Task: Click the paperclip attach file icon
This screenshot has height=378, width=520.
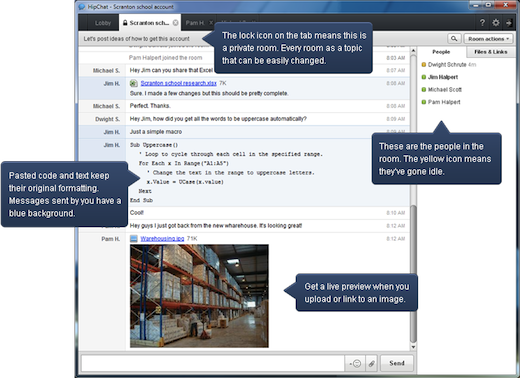Action: pos(372,363)
